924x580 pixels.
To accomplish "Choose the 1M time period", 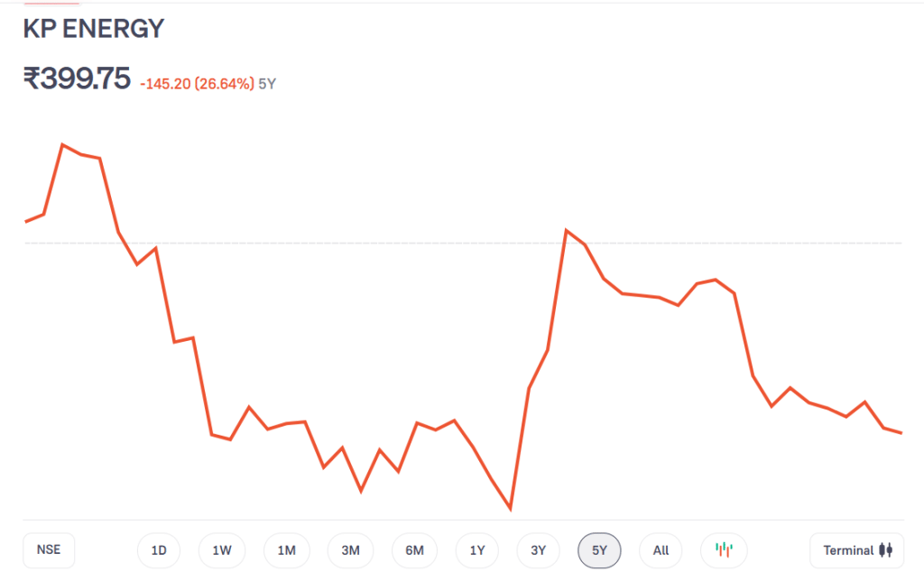I will pyautogui.click(x=286, y=550).
